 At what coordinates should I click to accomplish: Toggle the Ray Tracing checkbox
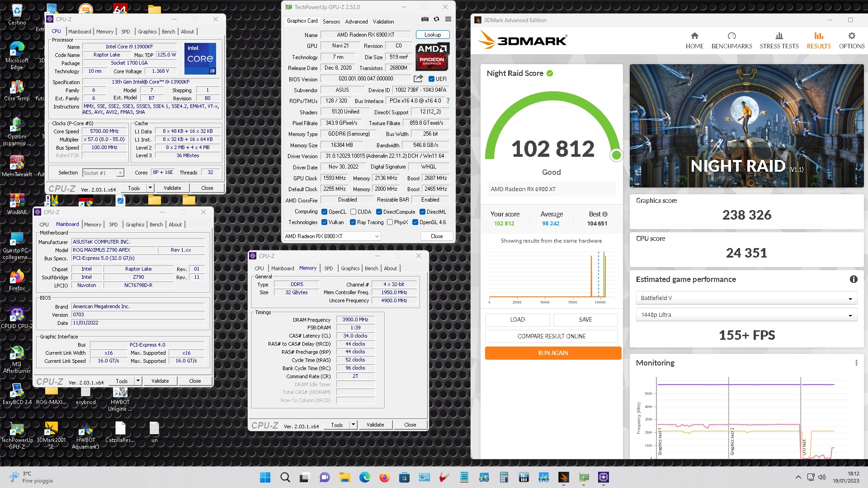[353, 222]
